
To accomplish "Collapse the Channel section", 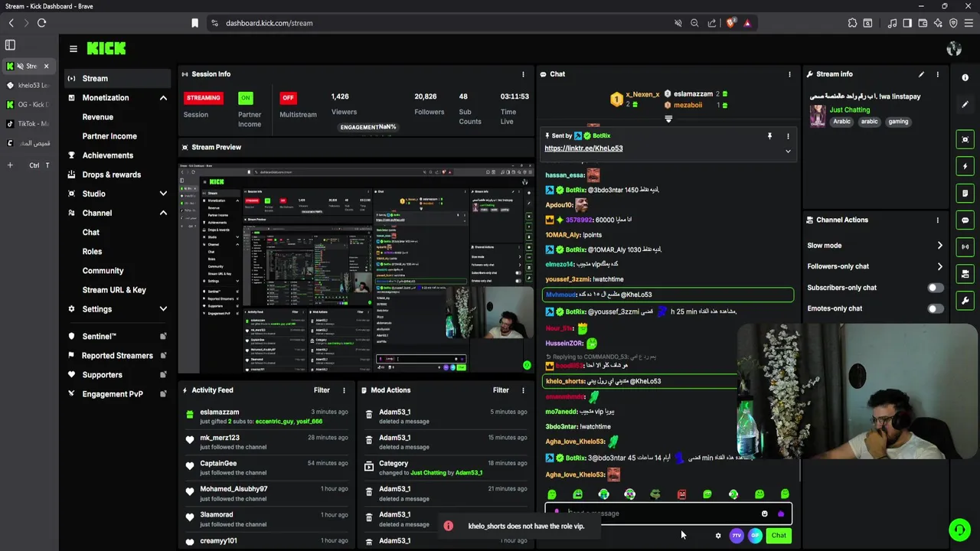I will click(163, 213).
